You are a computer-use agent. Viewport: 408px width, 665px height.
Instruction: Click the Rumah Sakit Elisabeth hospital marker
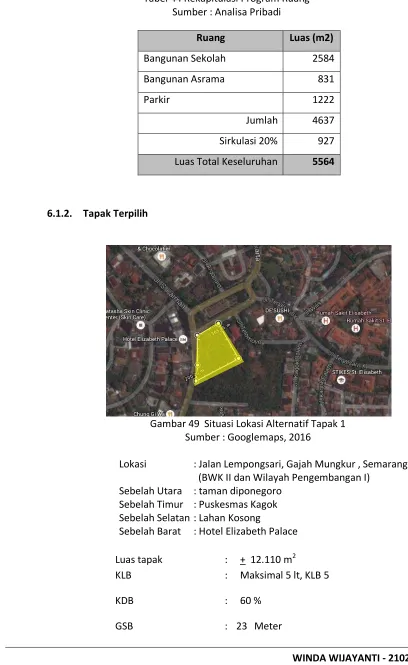point(325,321)
